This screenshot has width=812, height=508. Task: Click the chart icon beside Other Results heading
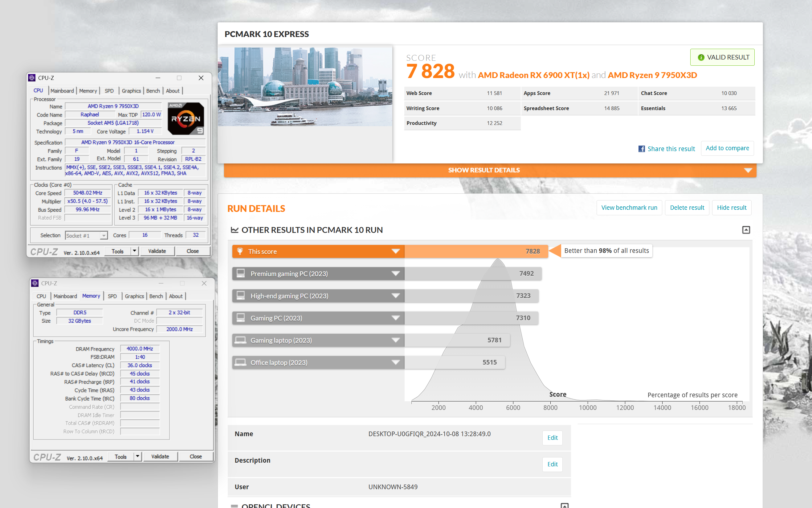pos(235,230)
